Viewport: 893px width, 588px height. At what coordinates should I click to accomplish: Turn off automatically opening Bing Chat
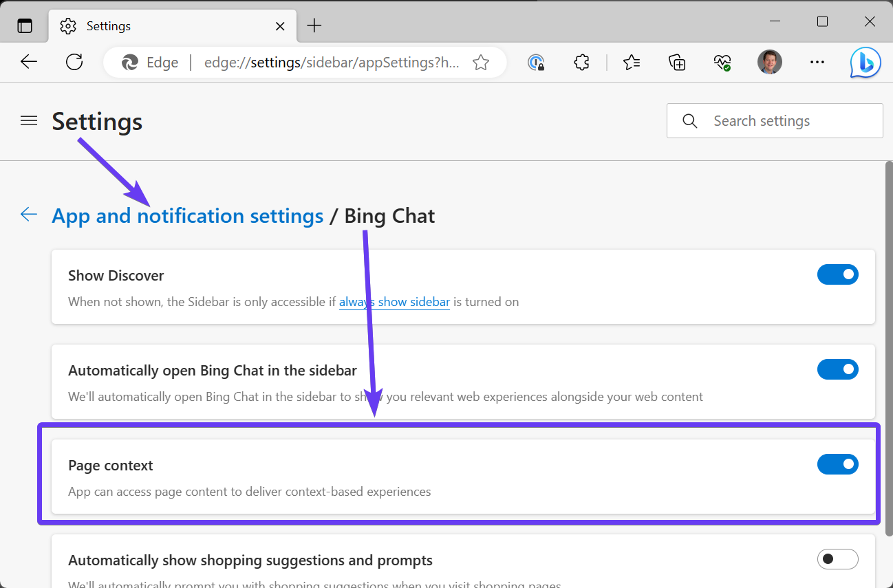pyautogui.click(x=837, y=369)
